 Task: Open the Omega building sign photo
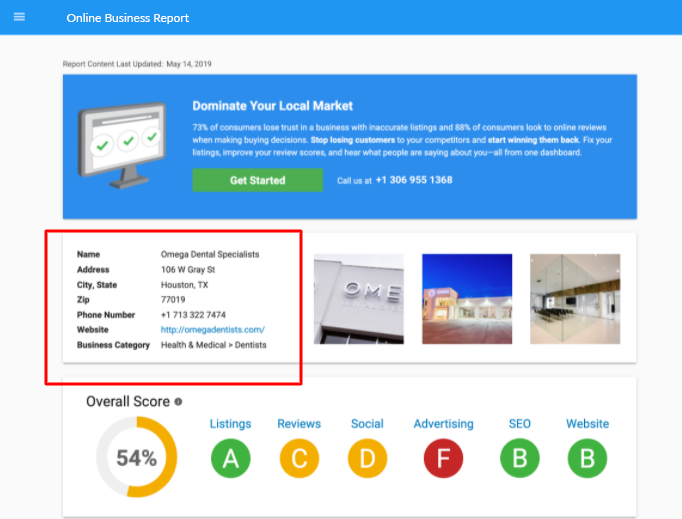358,298
